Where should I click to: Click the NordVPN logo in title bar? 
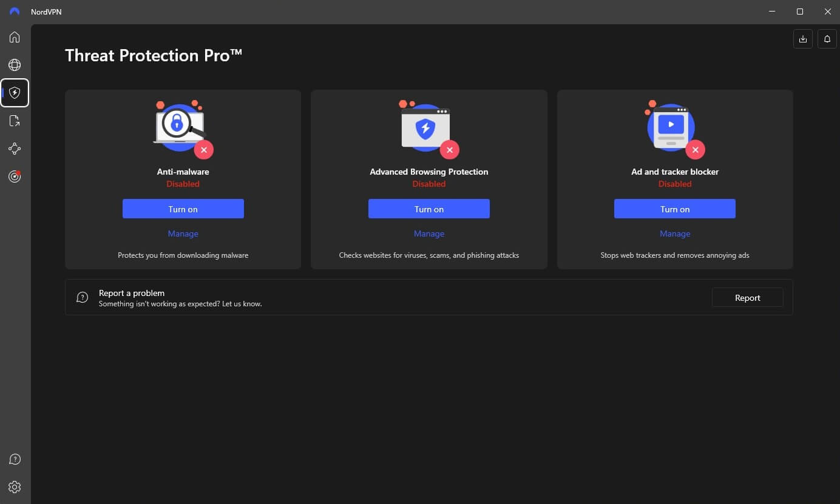coord(15,12)
